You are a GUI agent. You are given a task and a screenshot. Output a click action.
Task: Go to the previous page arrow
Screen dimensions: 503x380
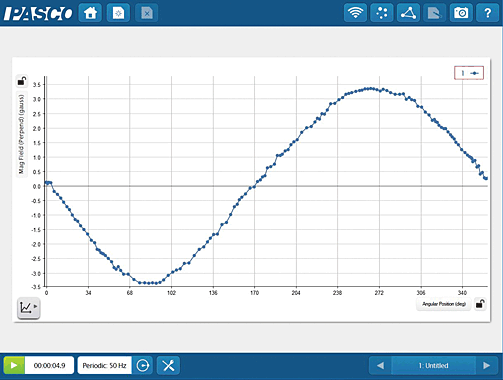click(380, 365)
